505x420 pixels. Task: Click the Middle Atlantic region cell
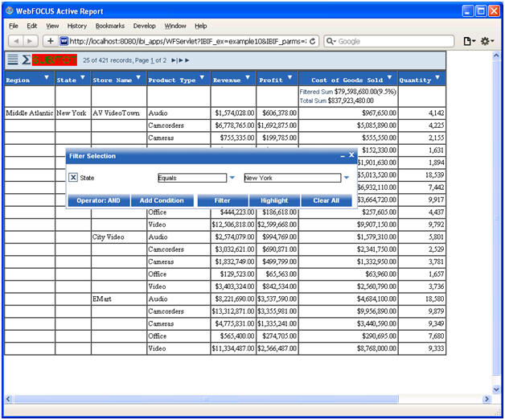[x=29, y=113]
